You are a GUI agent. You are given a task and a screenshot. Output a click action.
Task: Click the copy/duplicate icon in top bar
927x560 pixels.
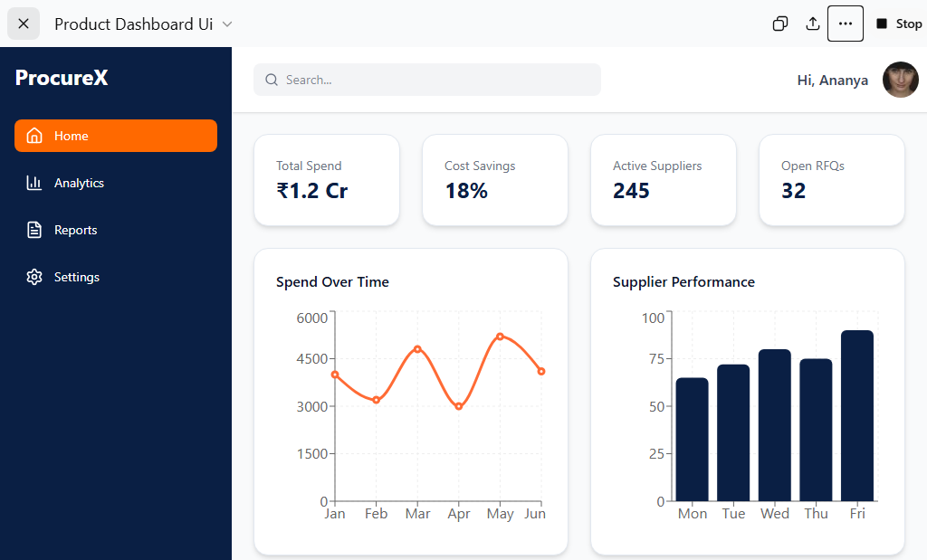(x=780, y=24)
